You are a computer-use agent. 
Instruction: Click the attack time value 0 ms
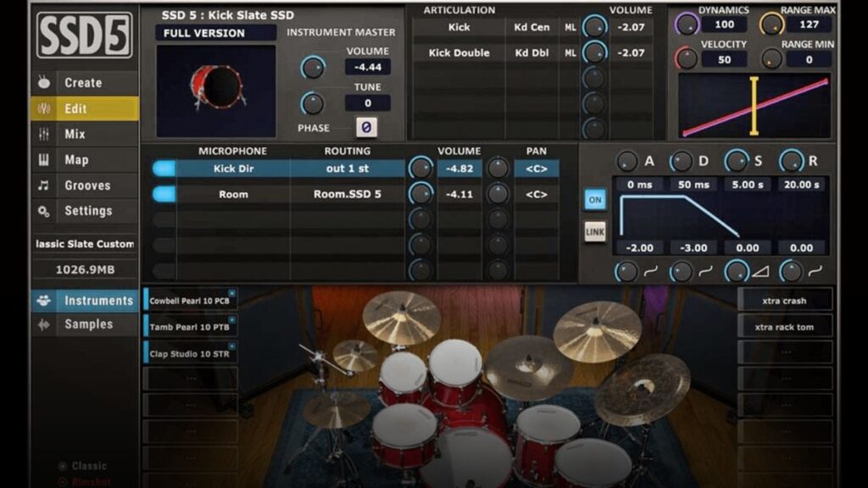tap(639, 185)
